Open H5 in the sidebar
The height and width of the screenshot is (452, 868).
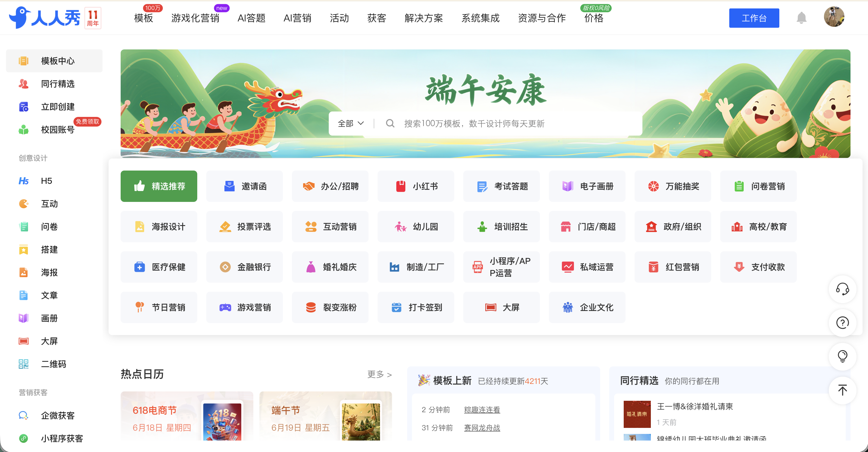tap(54, 181)
